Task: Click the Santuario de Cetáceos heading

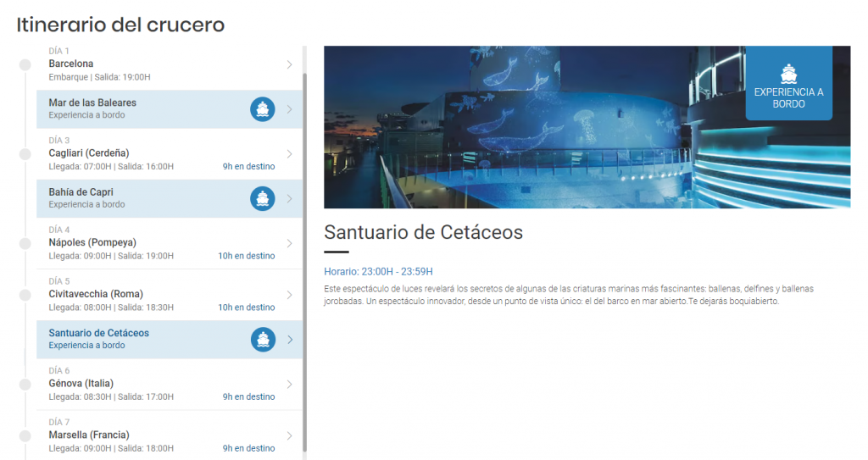Action: click(x=423, y=232)
